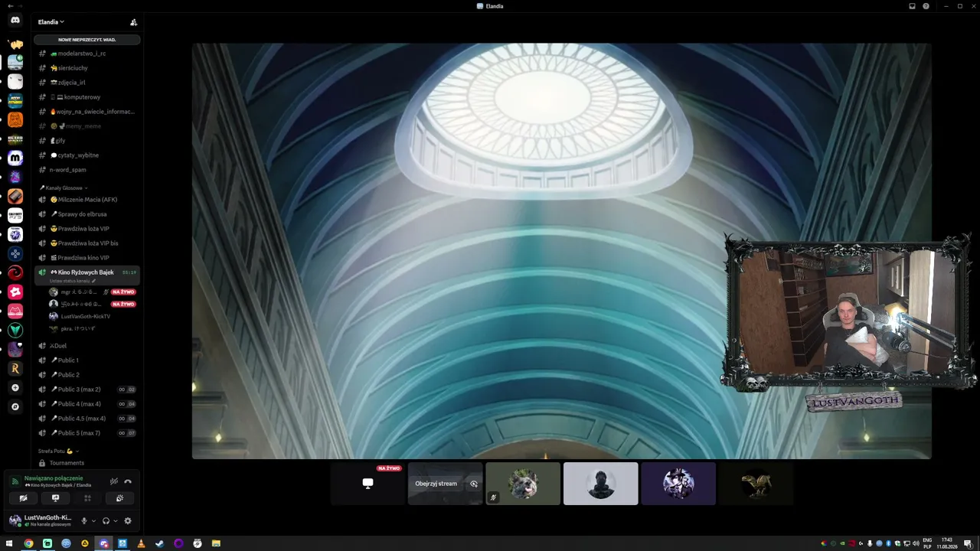Click Ustaw status kanału link
This screenshot has width=980, height=551.
tap(73, 281)
